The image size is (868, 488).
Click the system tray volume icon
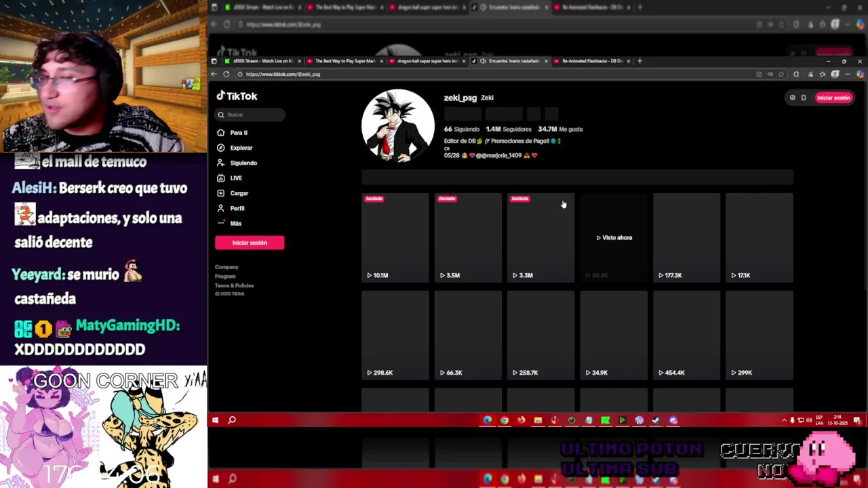click(808, 420)
